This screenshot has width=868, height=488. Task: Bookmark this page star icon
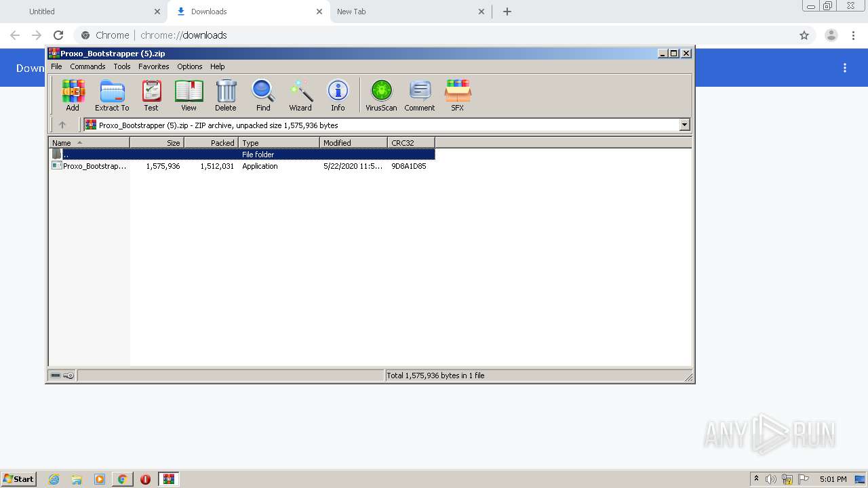point(804,35)
